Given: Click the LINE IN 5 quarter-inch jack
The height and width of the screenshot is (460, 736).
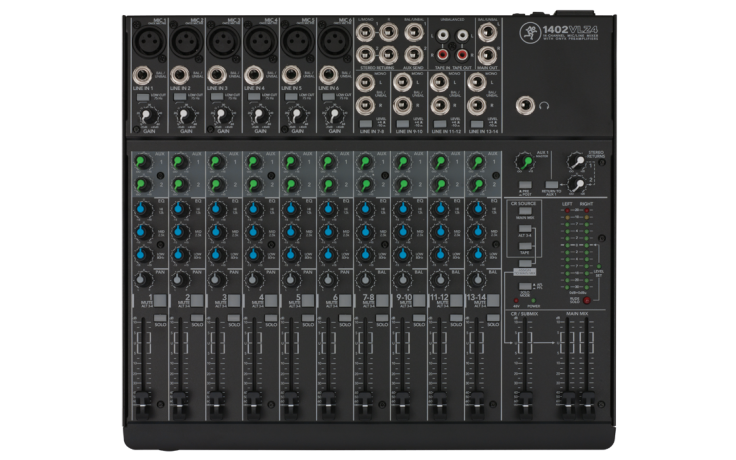Looking at the screenshot, I should pos(291,75).
